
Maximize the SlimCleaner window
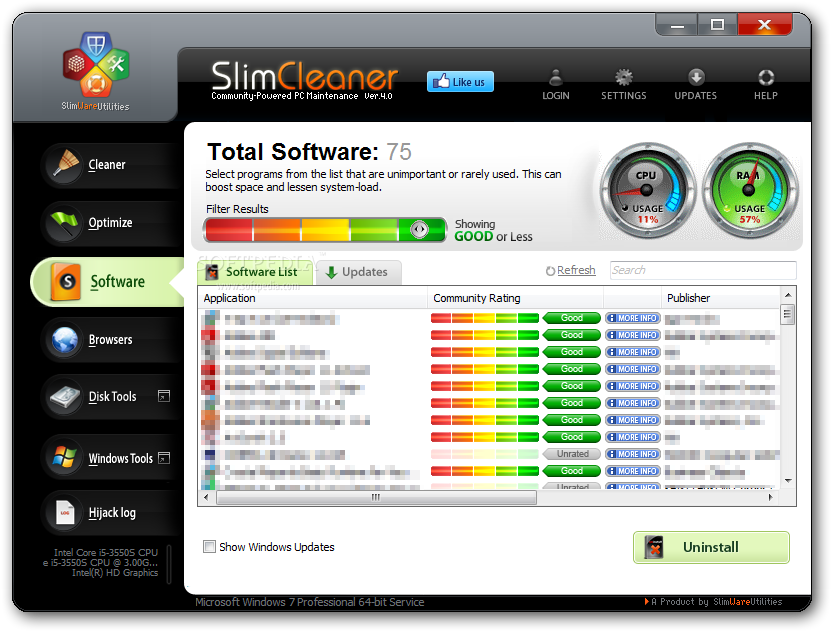click(x=717, y=25)
